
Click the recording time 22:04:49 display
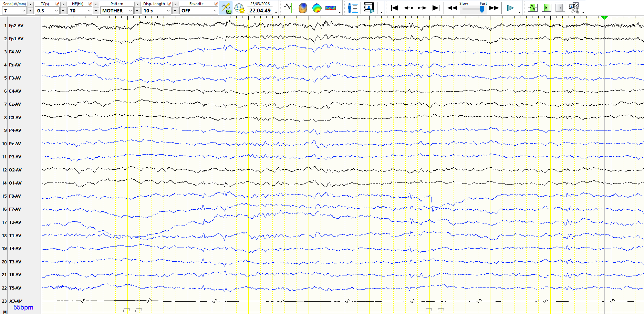point(260,11)
